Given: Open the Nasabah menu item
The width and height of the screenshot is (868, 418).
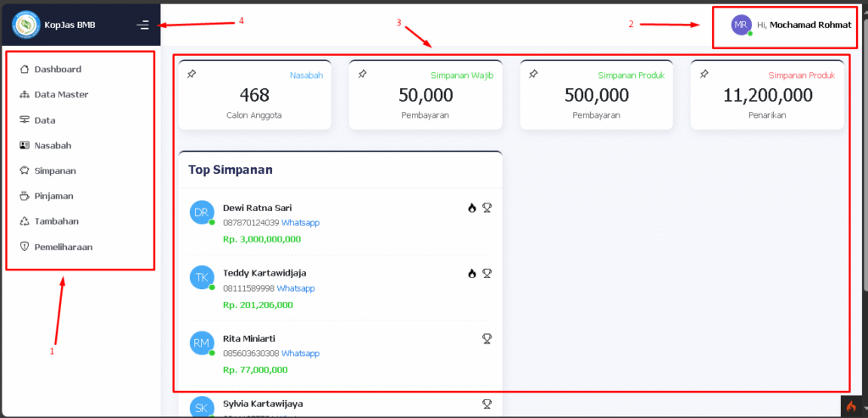Looking at the screenshot, I should (52, 145).
